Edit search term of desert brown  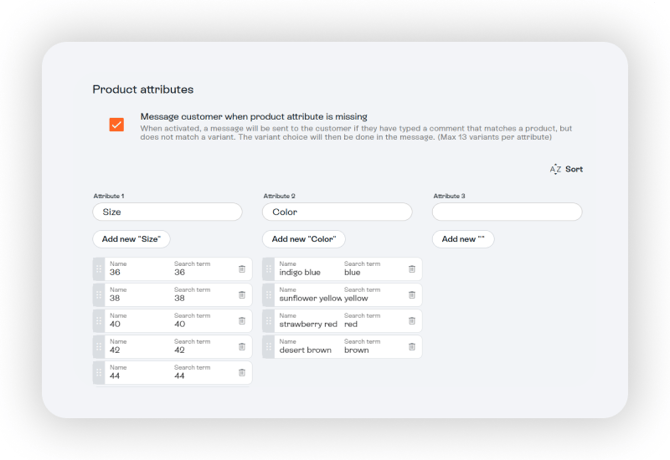coord(370,350)
